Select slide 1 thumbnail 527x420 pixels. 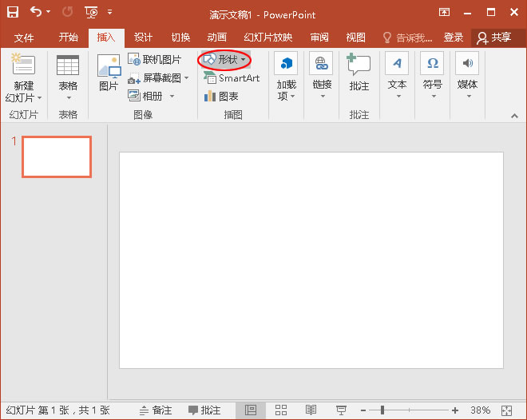(56, 157)
